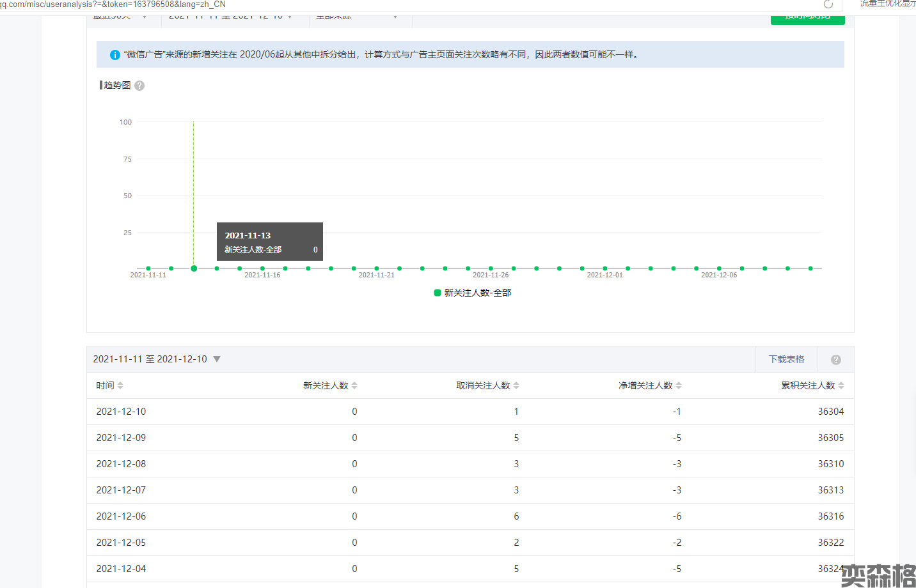
Task: Select the highlighted 2021-11-13 chart data point
Action: click(x=194, y=268)
